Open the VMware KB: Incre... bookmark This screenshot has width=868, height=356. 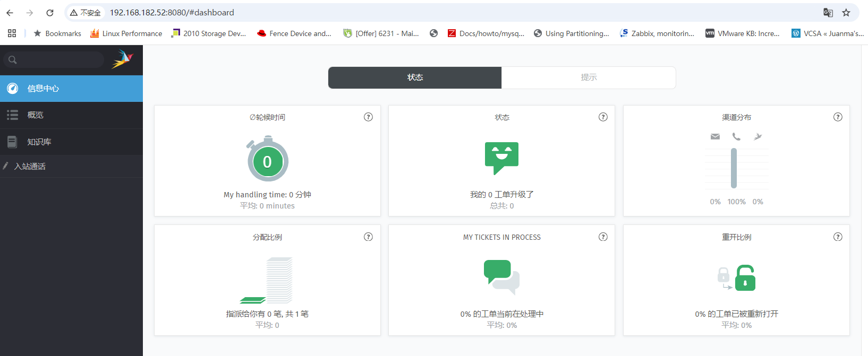[743, 33]
